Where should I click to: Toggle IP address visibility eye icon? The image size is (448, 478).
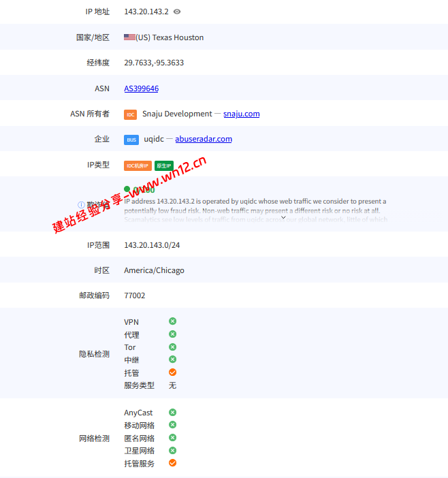[177, 12]
